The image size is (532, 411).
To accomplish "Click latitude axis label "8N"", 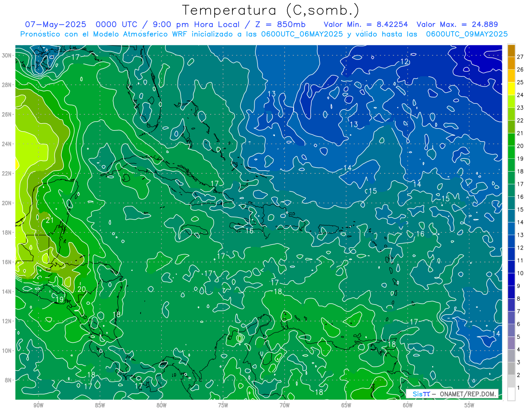I will point(8,380).
